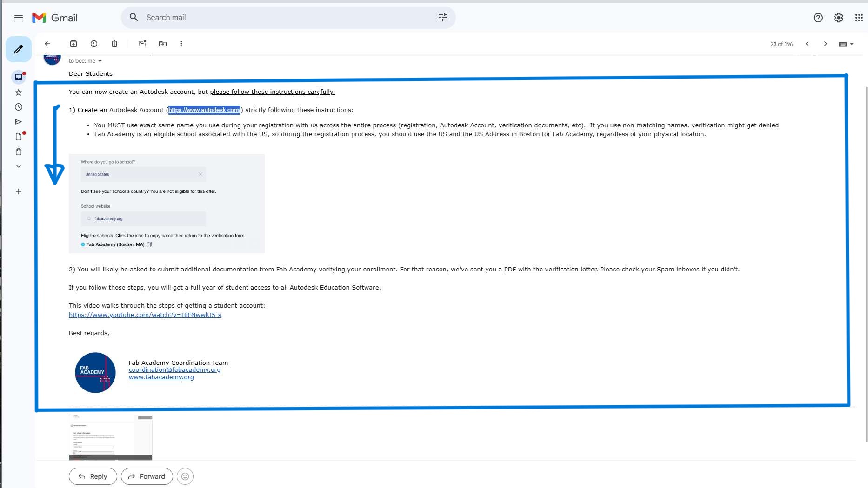Click the sender avatar
Image resolution: width=868 pixels, height=488 pixels.
(x=52, y=59)
